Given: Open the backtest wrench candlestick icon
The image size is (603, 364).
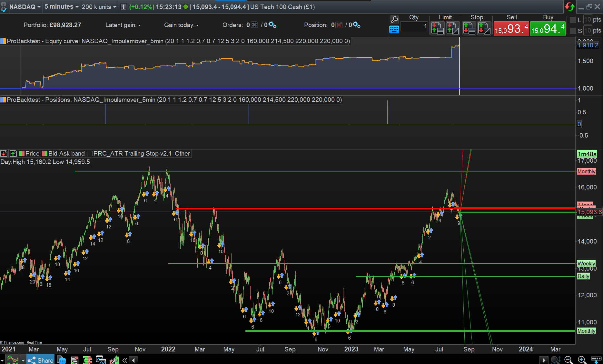Looking at the screenshot, I should click(114, 360).
